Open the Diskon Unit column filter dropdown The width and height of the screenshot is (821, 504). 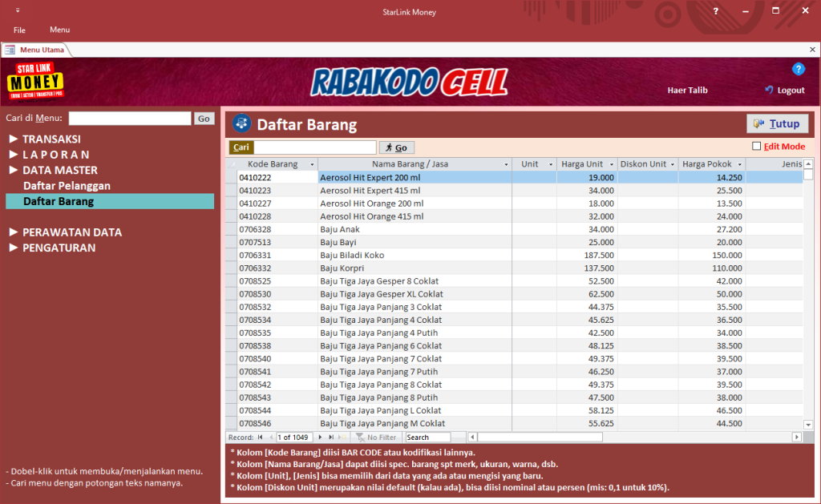point(673,164)
